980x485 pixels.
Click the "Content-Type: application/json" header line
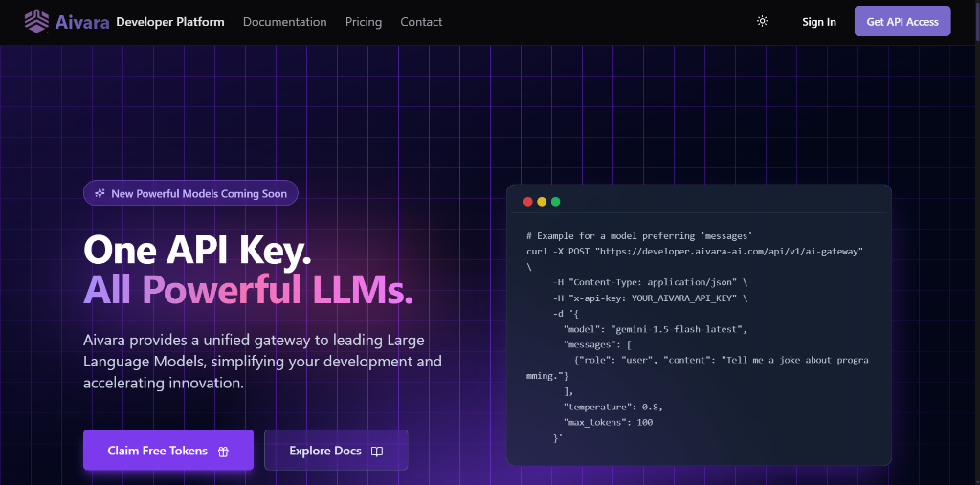[650, 282]
